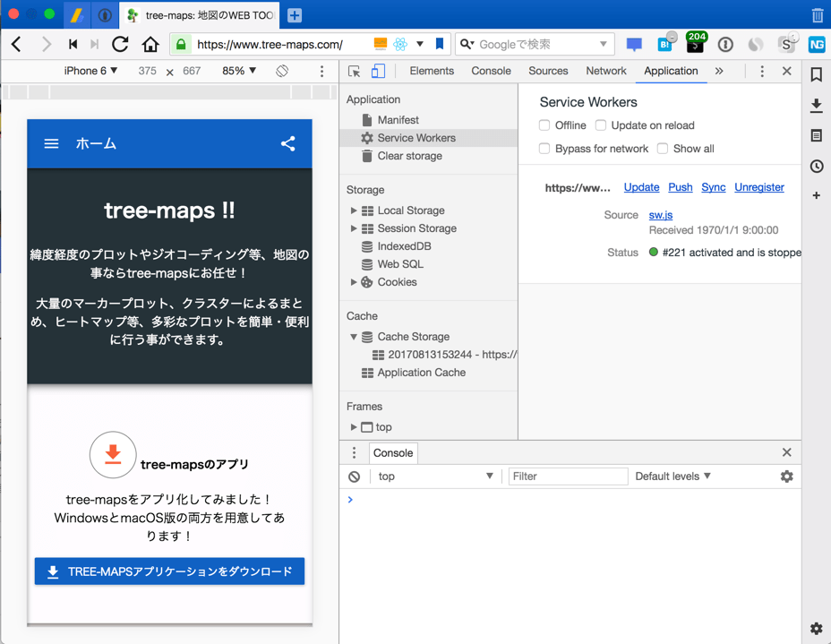Open the hamburger menu in the page
Viewport: 831px width, 644px height.
coord(51,143)
